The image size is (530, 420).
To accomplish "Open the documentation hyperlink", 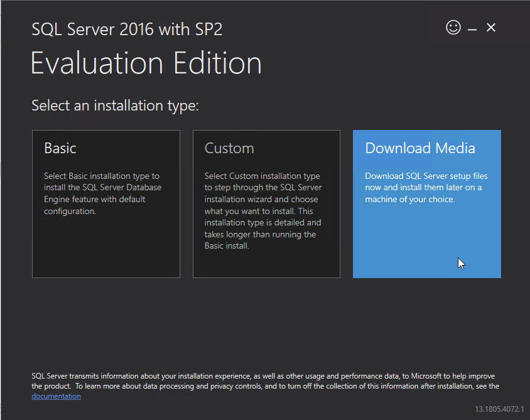I will (56, 396).
